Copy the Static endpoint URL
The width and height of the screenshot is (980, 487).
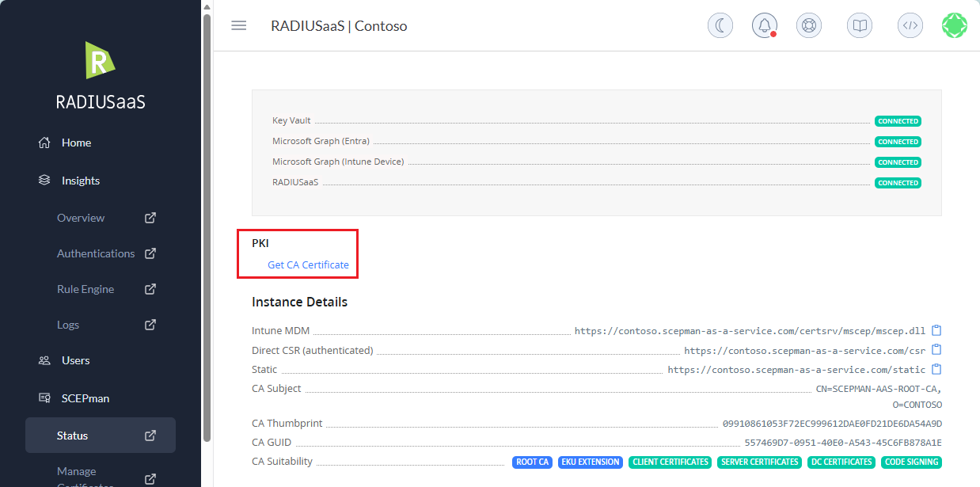click(x=936, y=369)
